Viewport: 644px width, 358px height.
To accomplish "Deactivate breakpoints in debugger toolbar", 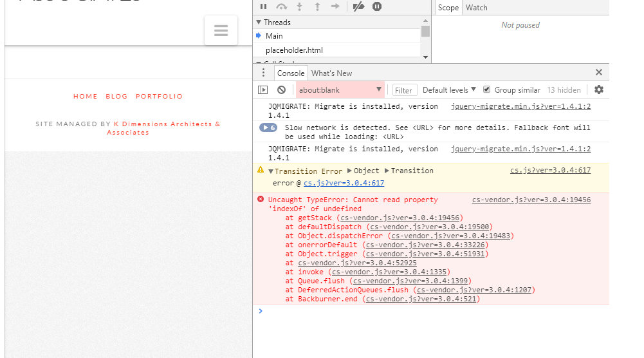I will 359,6.
